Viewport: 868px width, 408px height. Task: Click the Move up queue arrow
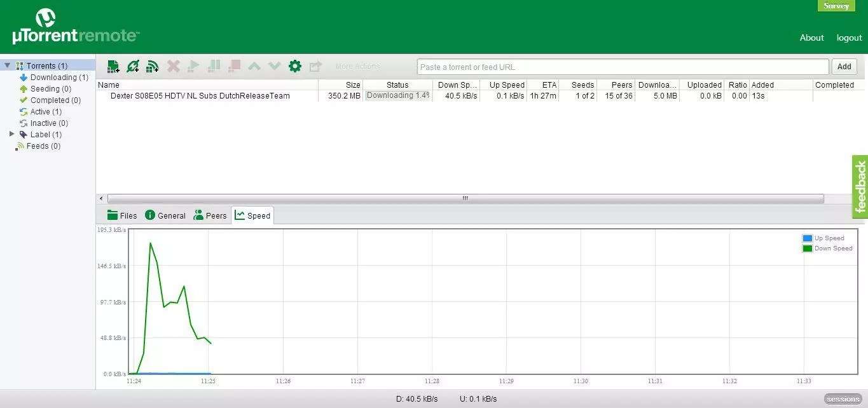pyautogui.click(x=254, y=66)
